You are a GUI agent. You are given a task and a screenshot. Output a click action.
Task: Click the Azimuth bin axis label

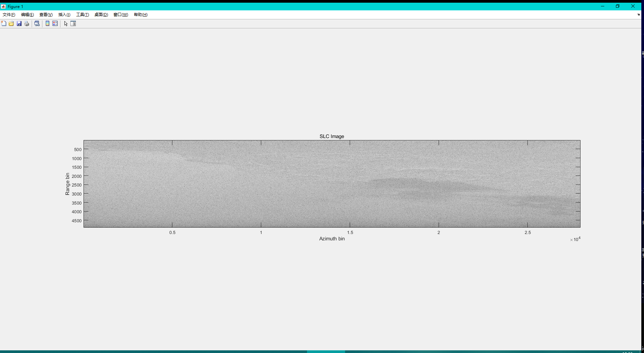pos(332,239)
